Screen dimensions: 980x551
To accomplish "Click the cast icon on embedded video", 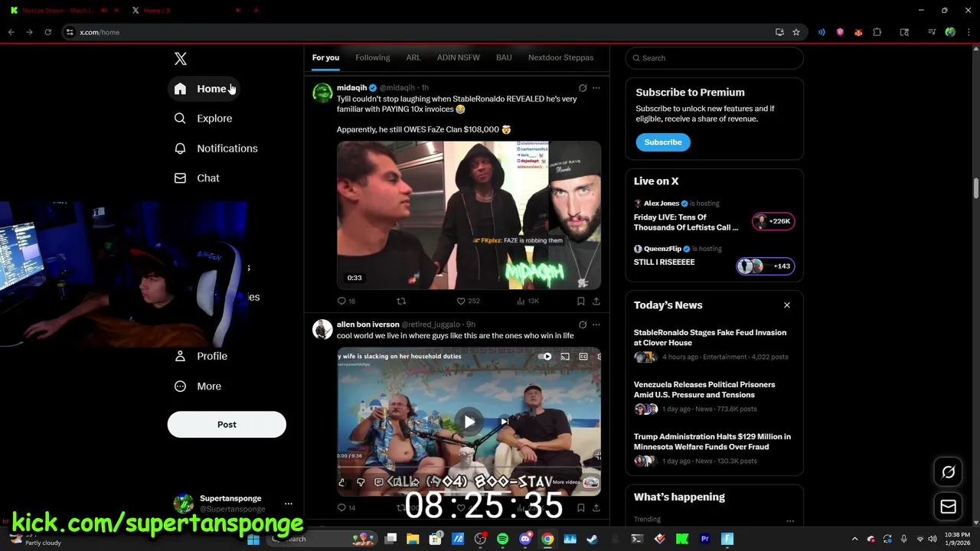I will click(x=565, y=357).
